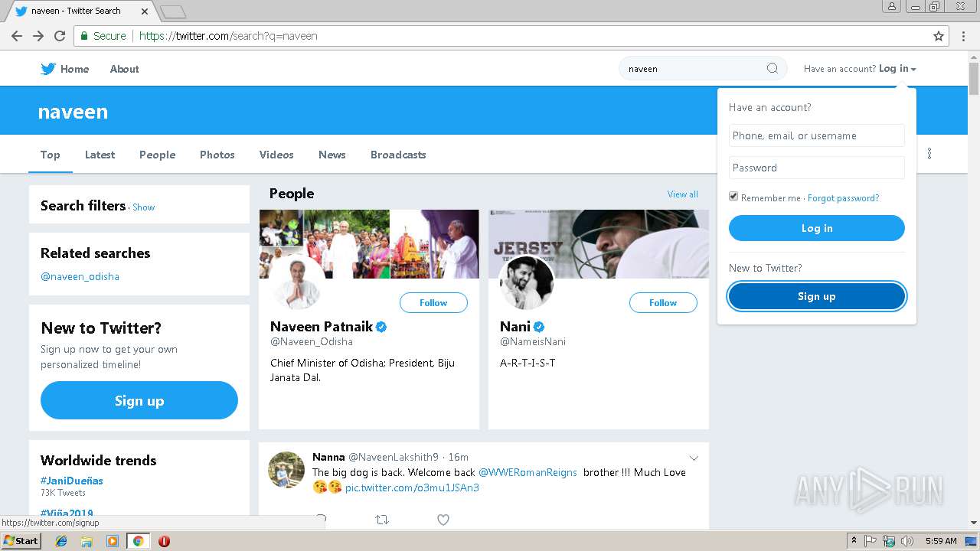Click Sign up in New to Twitter card

(x=139, y=400)
